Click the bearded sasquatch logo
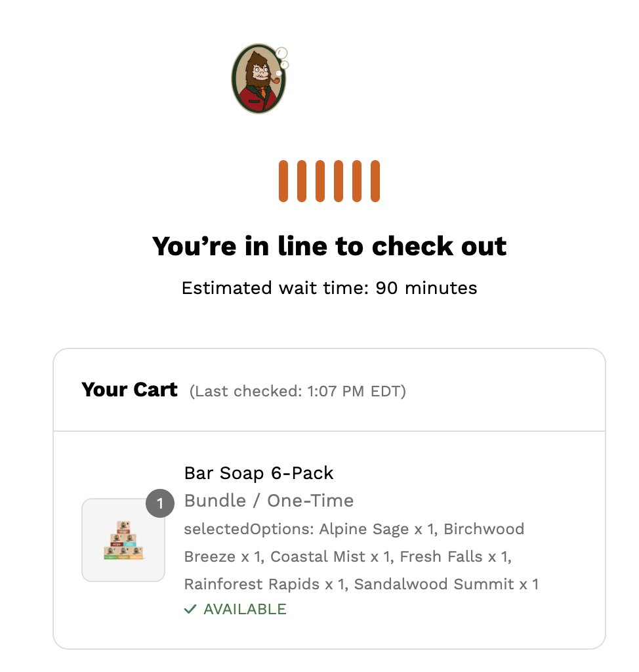 [x=259, y=80]
